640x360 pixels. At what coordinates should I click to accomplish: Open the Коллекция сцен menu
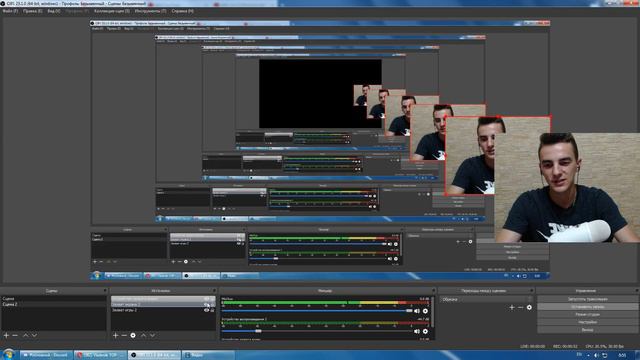pos(112,11)
